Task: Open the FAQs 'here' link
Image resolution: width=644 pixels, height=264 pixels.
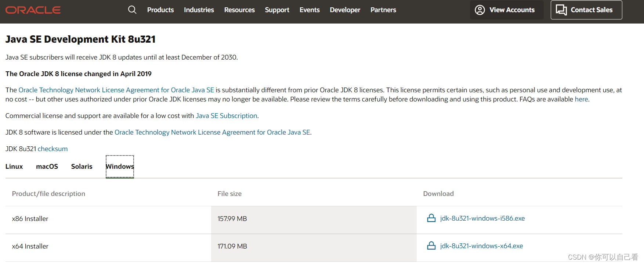Action: click(581, 99)
